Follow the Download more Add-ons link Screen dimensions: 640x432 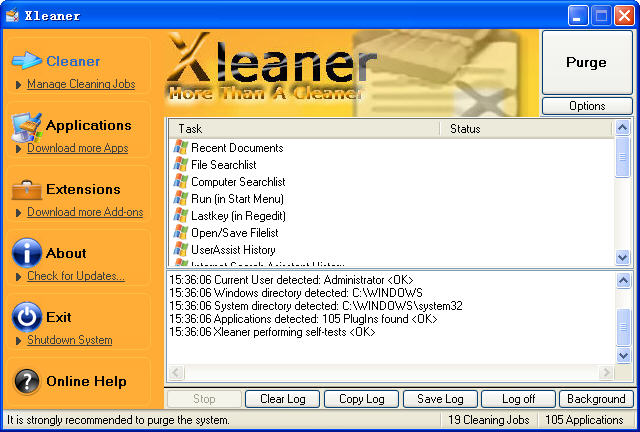pos(85,212)
